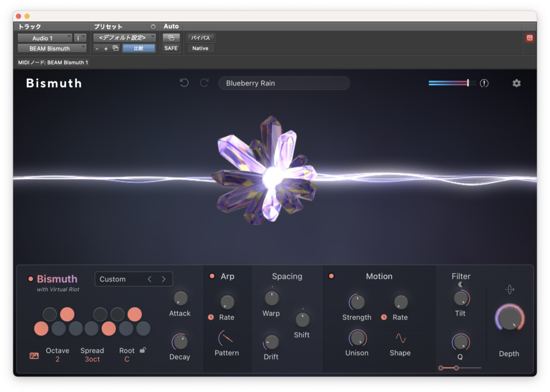550x392 pixels.
Task: Click the Arp Pattern direction icon
Action: pyautogui.click(x=226, y=338)
